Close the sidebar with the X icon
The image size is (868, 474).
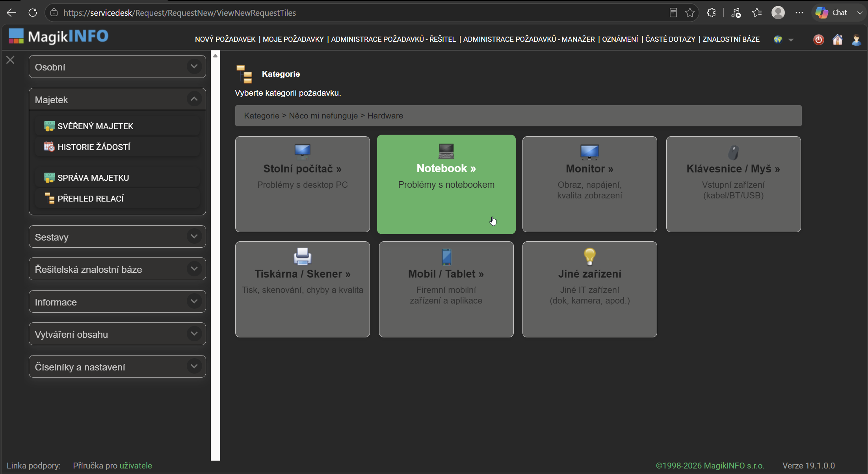[x=10, y=60]
